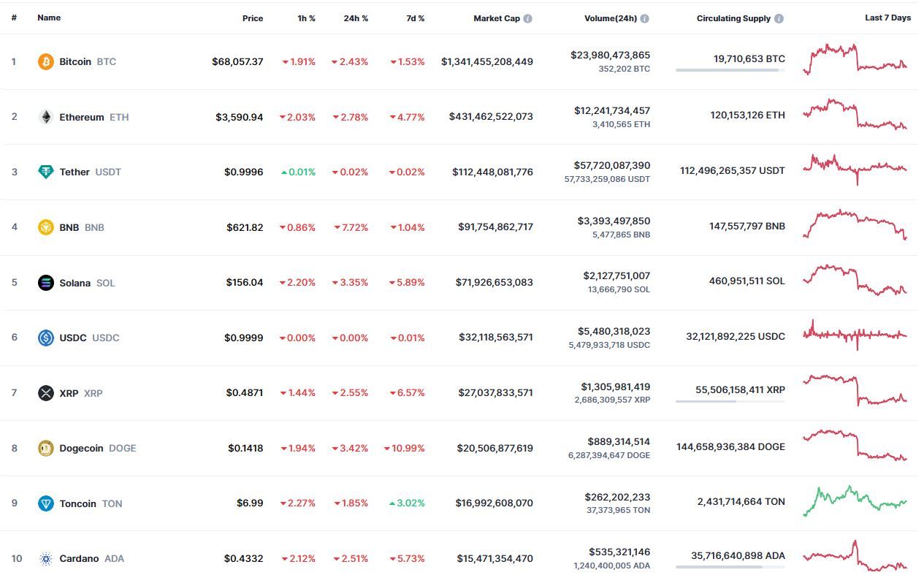Viewport: 924px width, 586px height.
Task: Click the Dogecoin logo icon
Action: [46, 448]
